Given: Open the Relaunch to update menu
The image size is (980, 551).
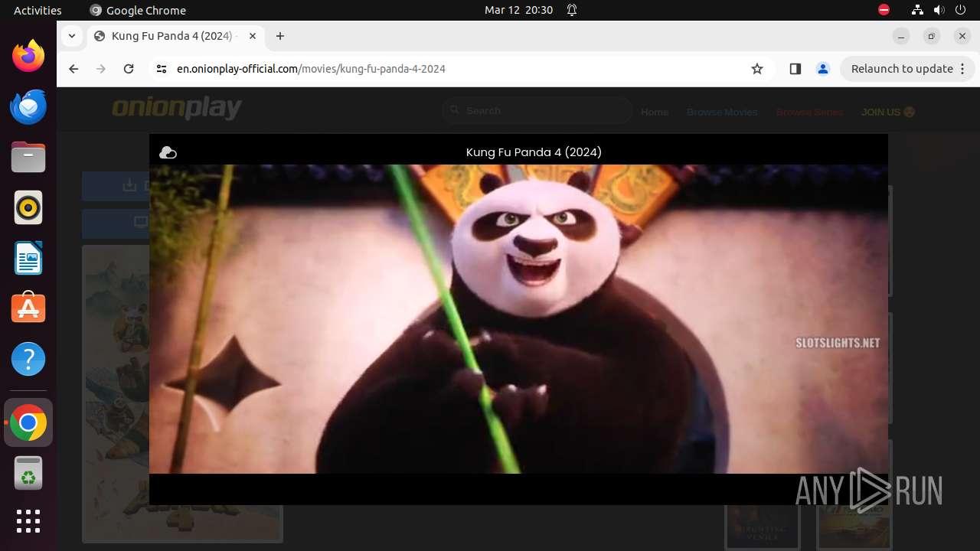Looking at the screenshot, I should click(x=907, y=69).
